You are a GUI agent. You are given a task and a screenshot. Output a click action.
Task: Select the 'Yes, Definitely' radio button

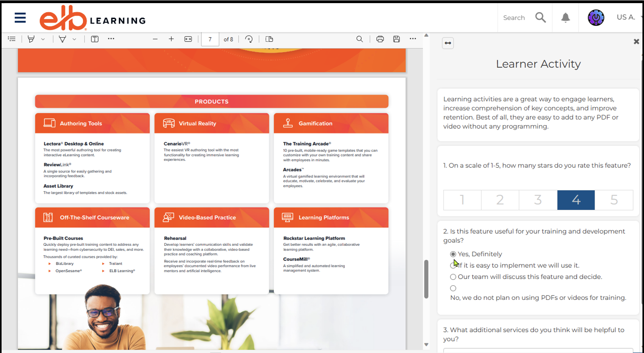453,254
